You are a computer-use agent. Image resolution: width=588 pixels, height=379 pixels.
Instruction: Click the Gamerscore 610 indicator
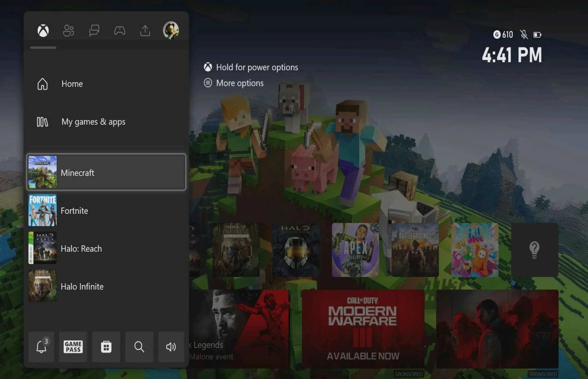[x=503, y=35]
